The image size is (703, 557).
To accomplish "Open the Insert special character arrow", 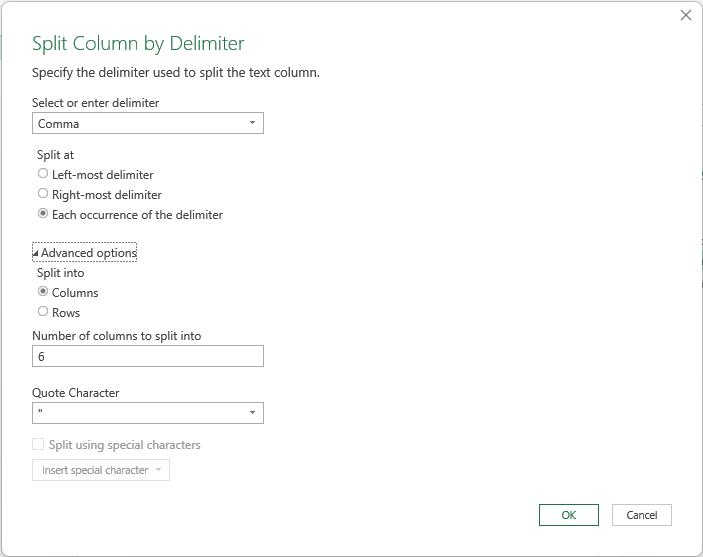I will (158, 470).
